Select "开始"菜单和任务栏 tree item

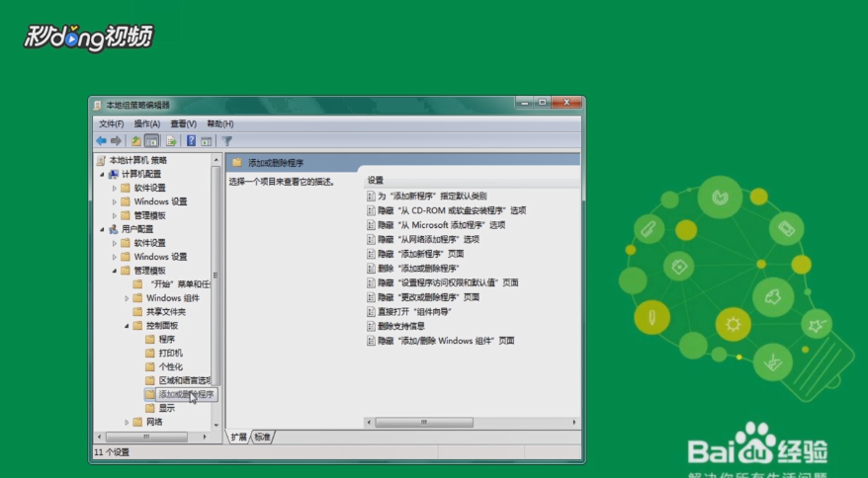click(181, 284)
